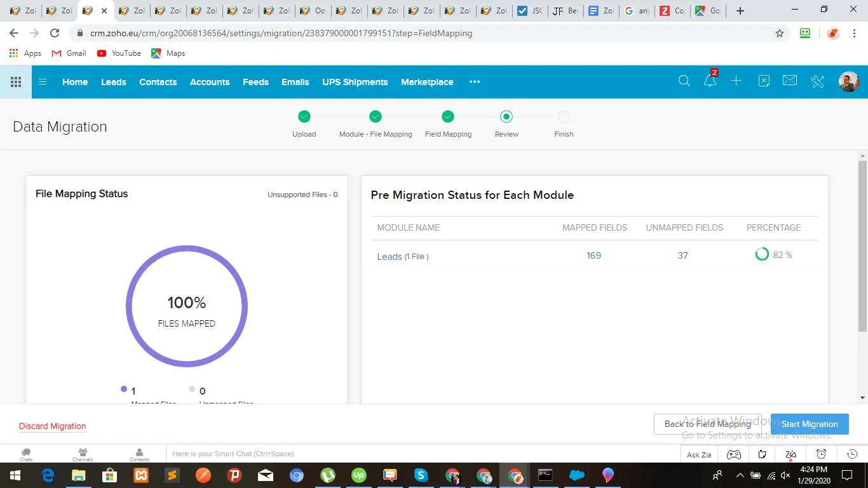This screenshot has width=868, height=488.
Task: Open the Zia assistant icon in the bottom bar
Action: point(790,454)
